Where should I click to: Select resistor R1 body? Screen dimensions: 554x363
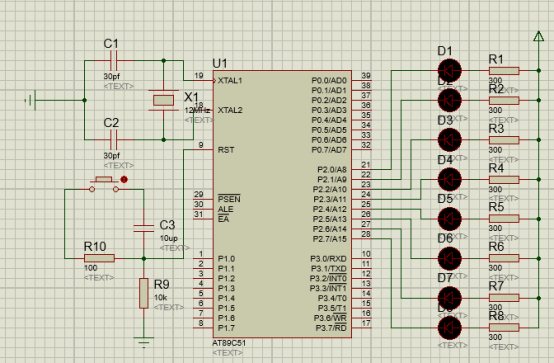(504, 71)
